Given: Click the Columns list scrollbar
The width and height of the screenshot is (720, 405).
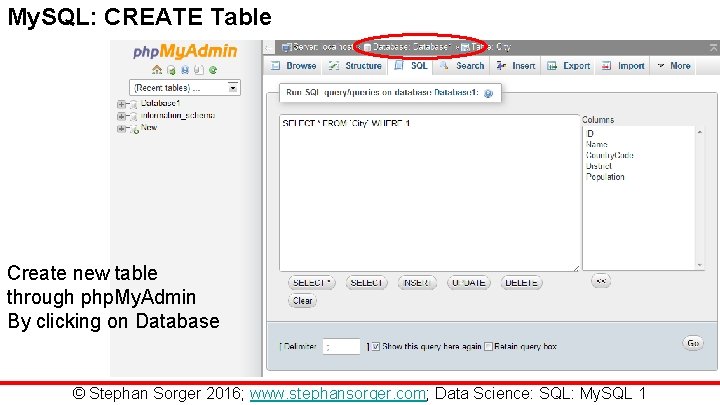Looking at the screenshot, I should click(700, 198).
